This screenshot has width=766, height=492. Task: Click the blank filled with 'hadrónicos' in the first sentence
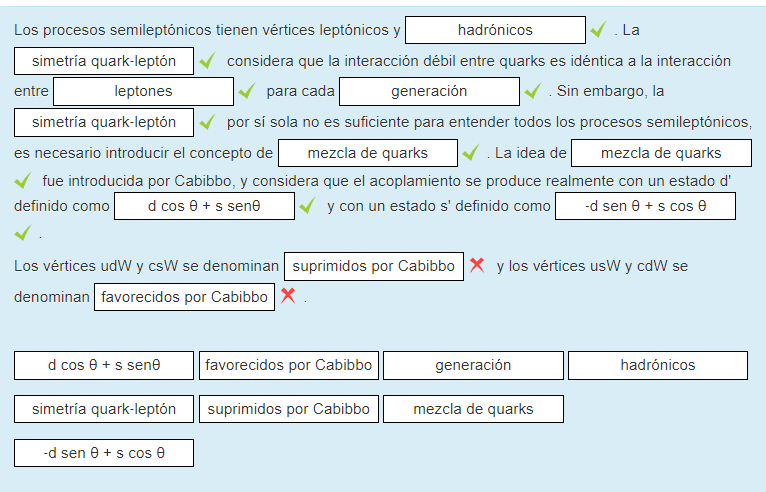point(495,30)
